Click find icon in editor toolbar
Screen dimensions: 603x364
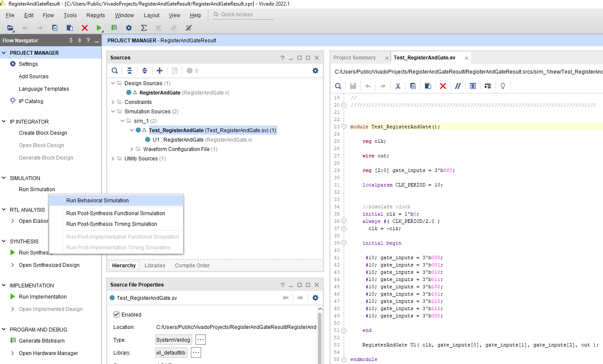coord(338,86)
